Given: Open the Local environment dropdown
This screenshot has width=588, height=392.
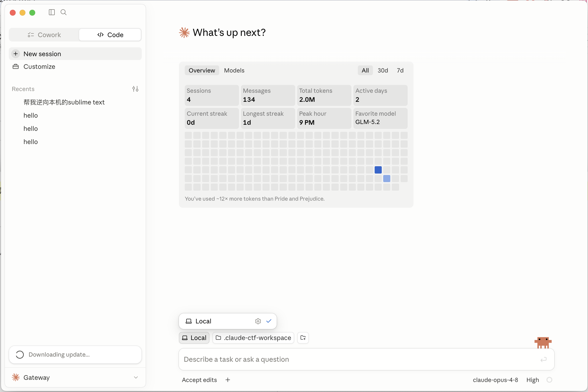Looking at the screenshot, I should coord(194,338).
